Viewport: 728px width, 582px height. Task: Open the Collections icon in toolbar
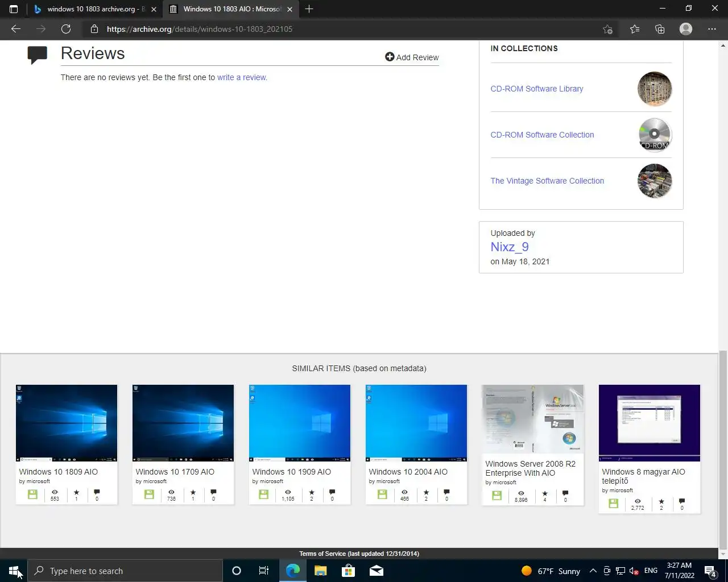point(660,29)
